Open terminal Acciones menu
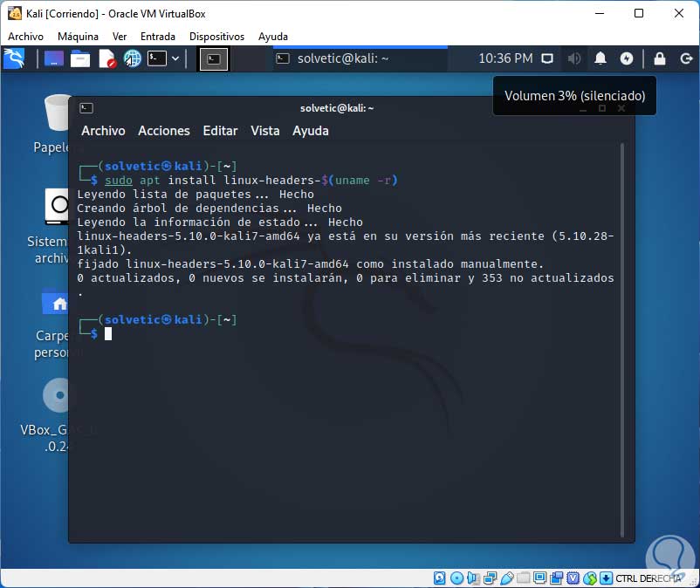This screenshot has width=700, height=588. pyautogui.click(x=164, y=131)
